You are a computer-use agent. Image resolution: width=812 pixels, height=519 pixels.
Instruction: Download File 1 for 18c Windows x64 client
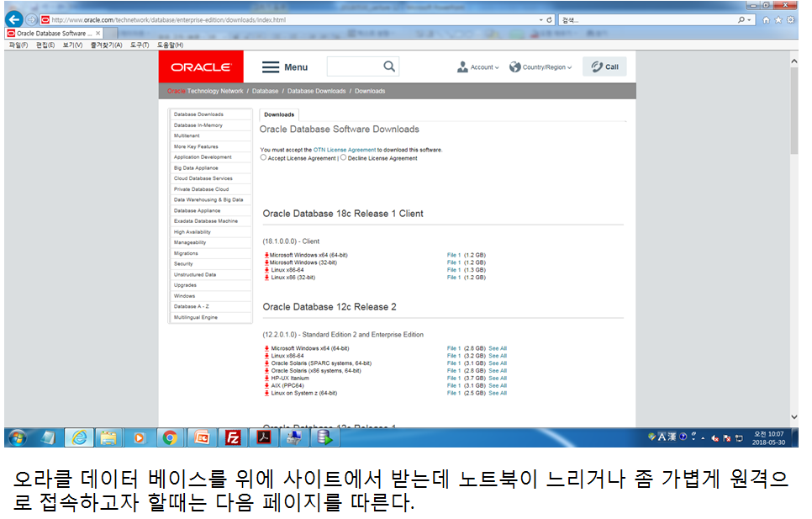[x=454, y=255]
